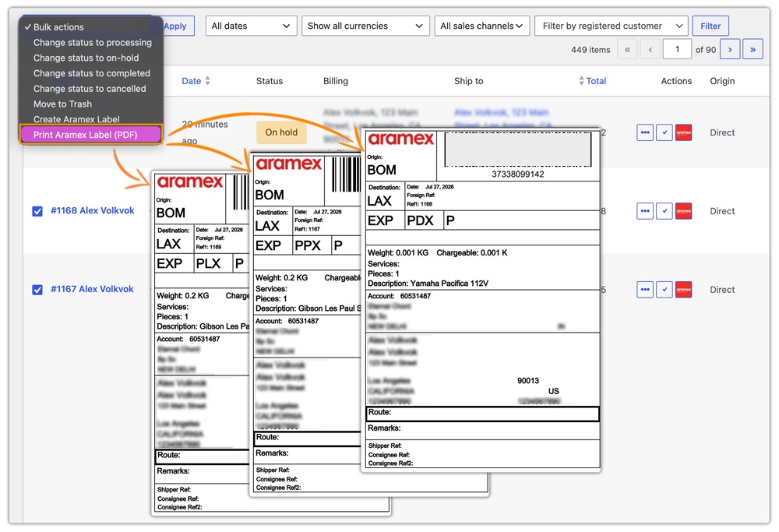The width and height of the screenshot is (779, 532).
Task: Open All sales channels dropdown
Action: pos(482,26)
